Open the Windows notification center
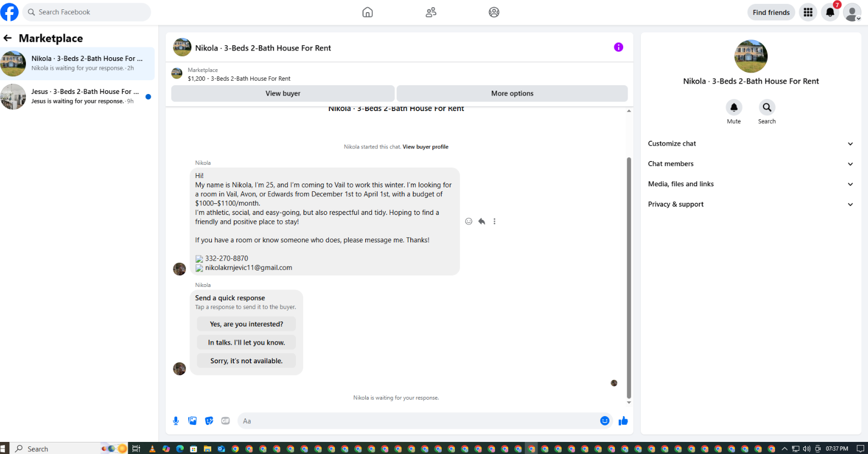This screenshot has height=454, width=868. [x=860, y=449]
